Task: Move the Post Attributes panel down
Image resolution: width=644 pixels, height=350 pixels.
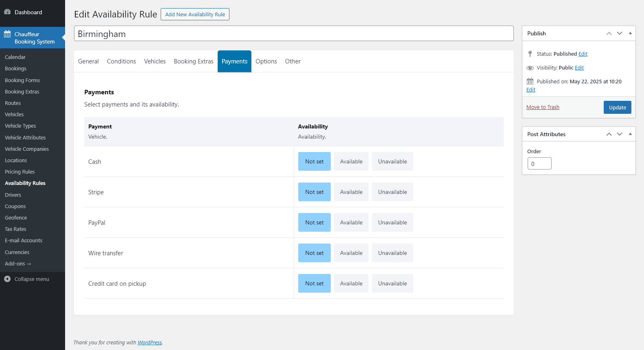Action: pos(619,134)
